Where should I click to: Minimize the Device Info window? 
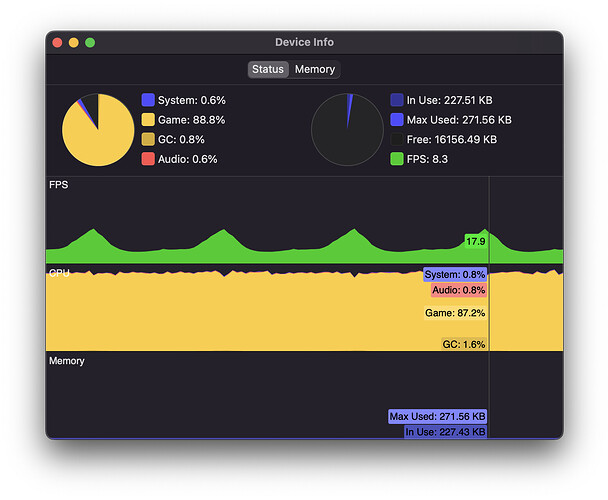click(74, 42)
